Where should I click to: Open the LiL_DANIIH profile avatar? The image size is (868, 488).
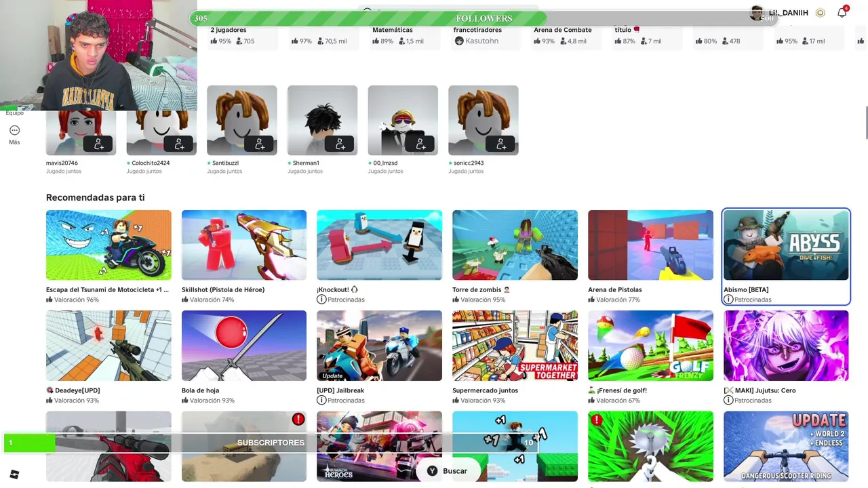[757, 13]
